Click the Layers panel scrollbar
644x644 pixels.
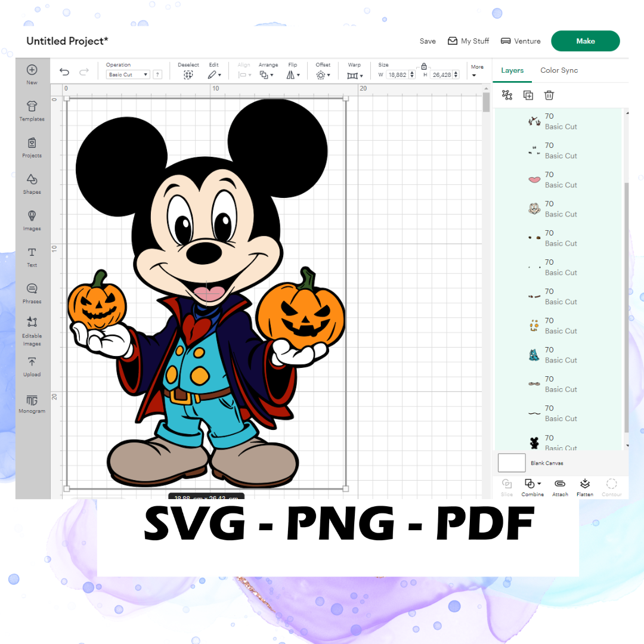pyautogui.click(x=626, y=307)
